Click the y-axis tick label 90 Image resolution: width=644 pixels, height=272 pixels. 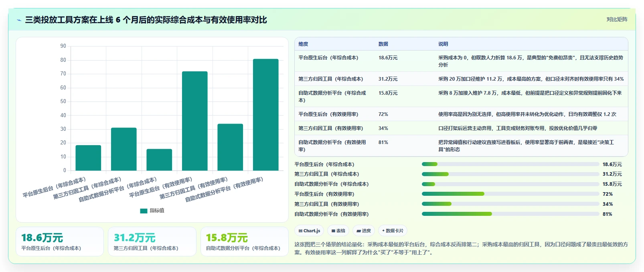pyautogui.click(x=63, y=46)
